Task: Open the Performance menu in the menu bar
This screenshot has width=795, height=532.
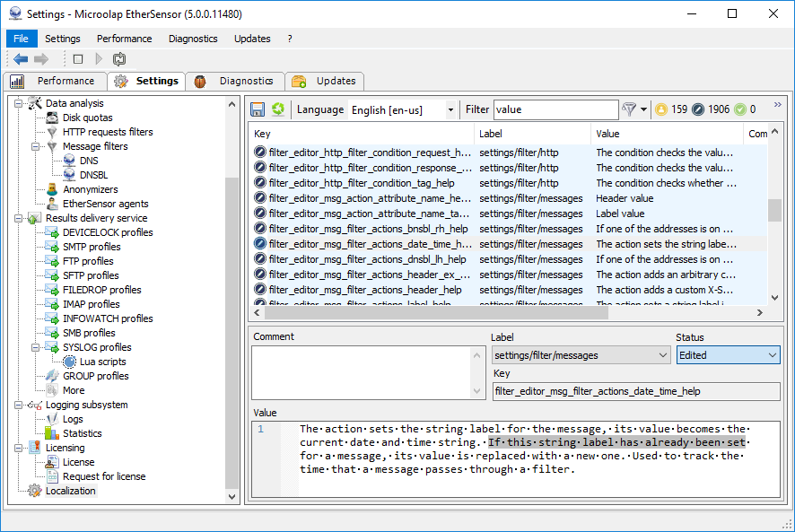Action: coord(124,39)
